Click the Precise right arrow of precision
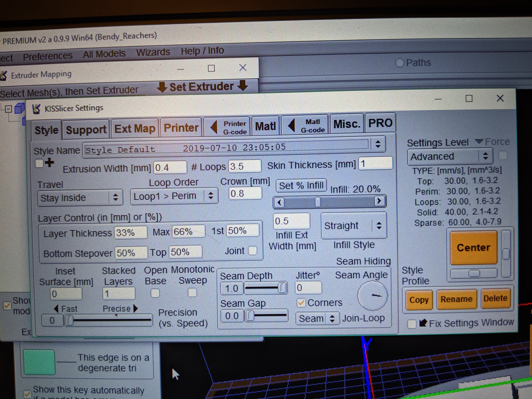The height and width of the screenshot is (399, 532). pos(136,308)
